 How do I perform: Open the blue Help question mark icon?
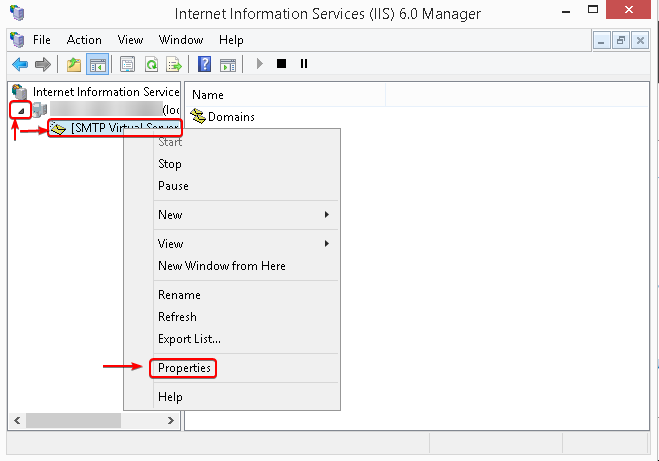click(x=204, y=64)
